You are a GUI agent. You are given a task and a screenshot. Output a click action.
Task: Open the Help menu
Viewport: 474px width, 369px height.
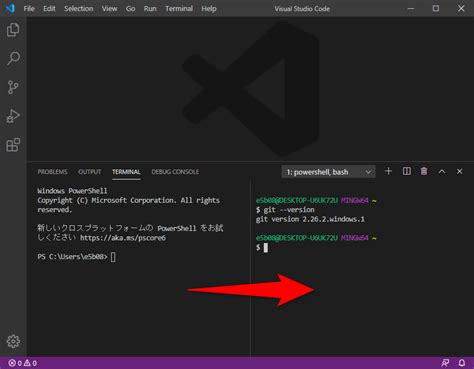[209, 8]
